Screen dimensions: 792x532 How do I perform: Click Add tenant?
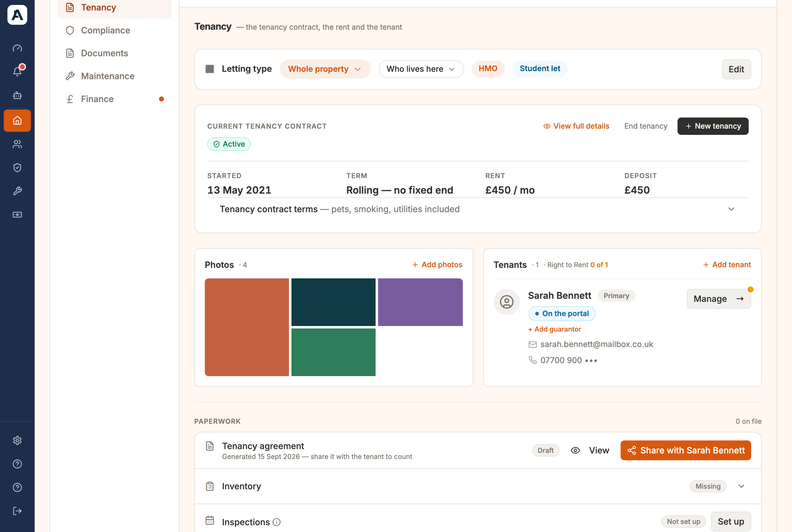(726, 265)
